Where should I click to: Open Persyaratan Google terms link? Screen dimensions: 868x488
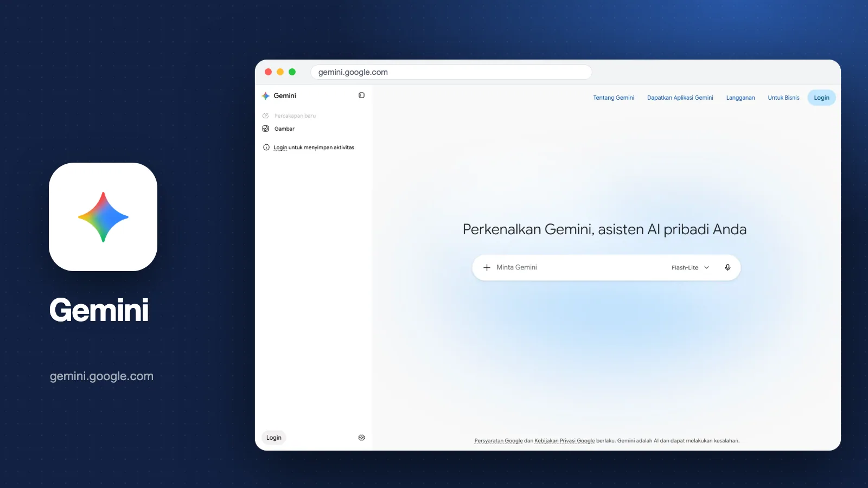click(x=499, y=441)
